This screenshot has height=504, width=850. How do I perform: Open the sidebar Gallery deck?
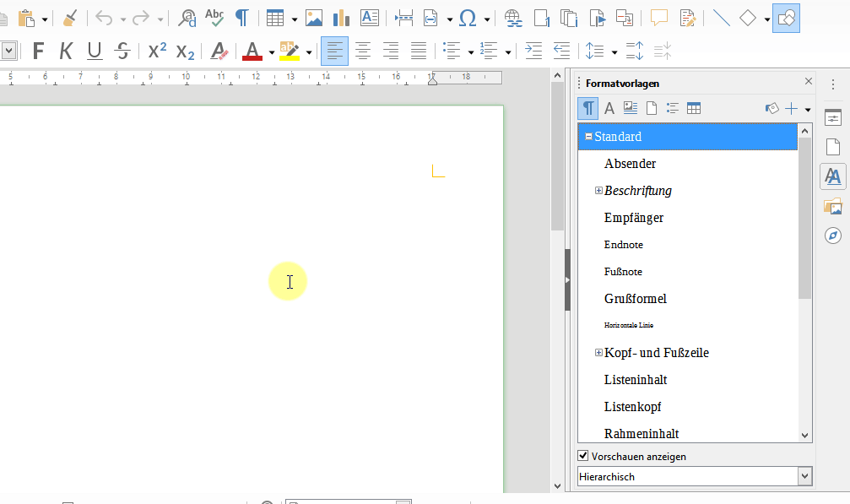(x=833, y=207)
